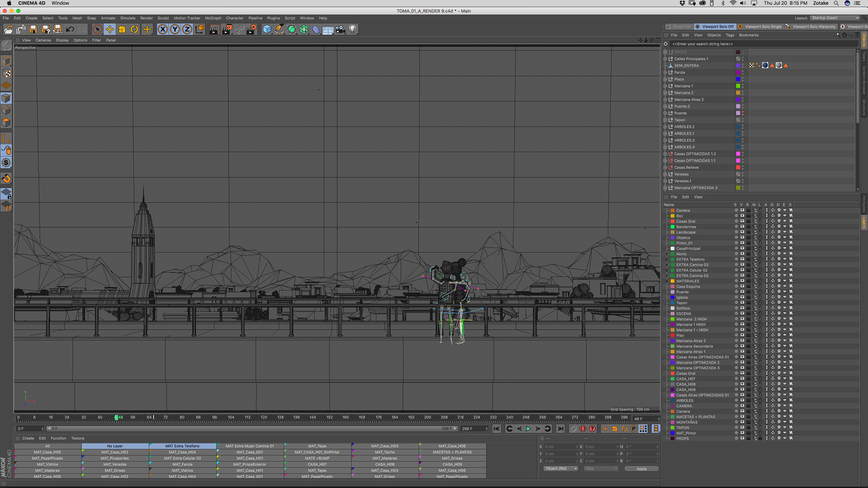Open the Subdivision Surface generator icon
Screen dimensions: 868x488
click(292, 29)
